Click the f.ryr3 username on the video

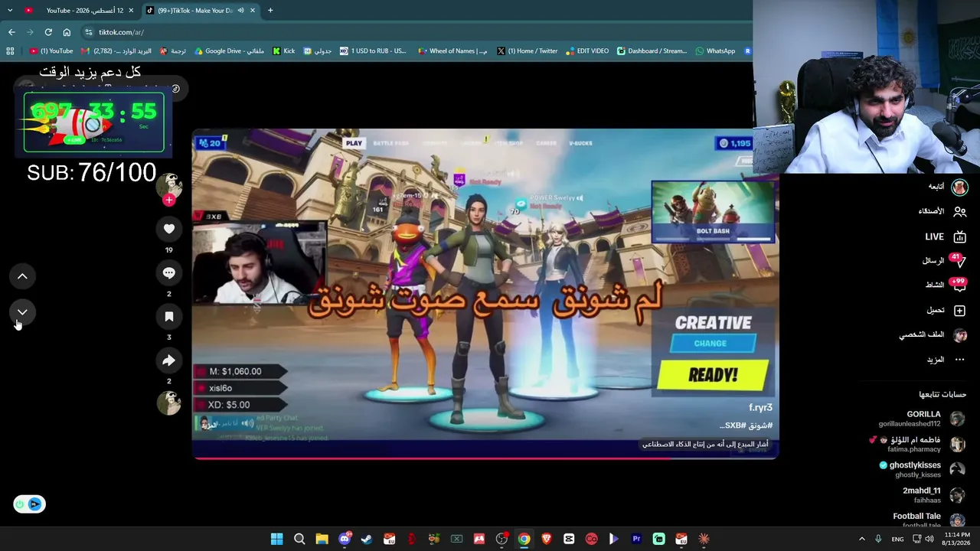[x=760, y=408]
